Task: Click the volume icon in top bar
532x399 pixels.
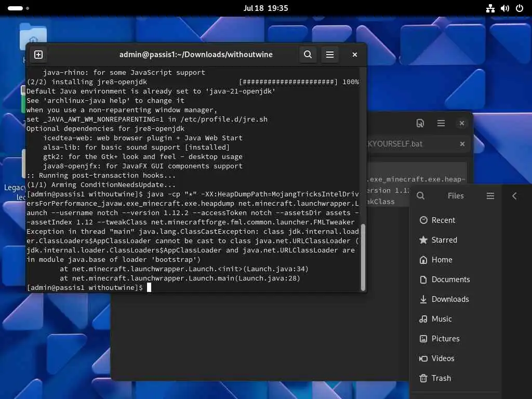Action: coord(505,8)
